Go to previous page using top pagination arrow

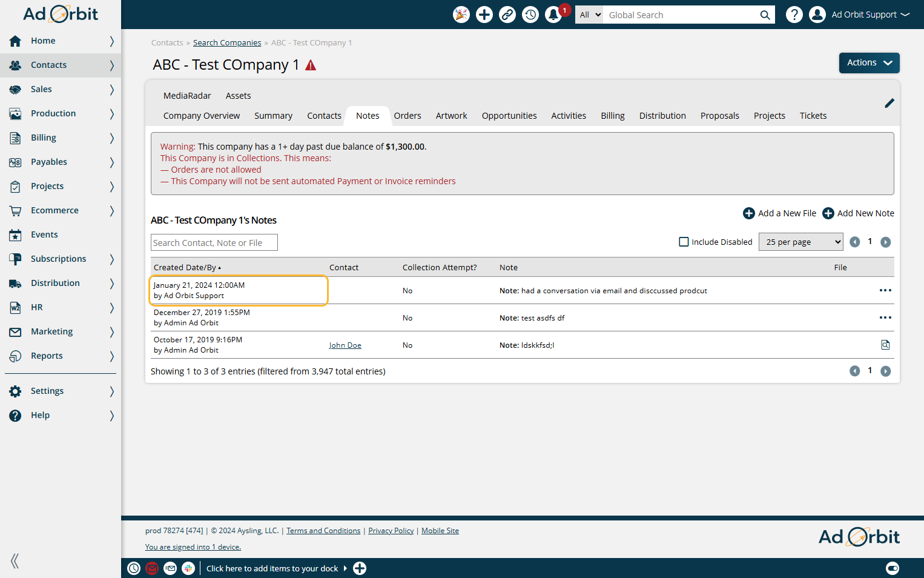[x=855, y=242]
